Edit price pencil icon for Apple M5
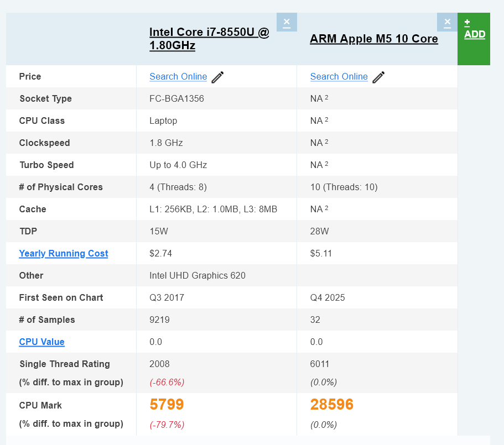The height and width of the screenshot is (445, 504). click(378, 77)
